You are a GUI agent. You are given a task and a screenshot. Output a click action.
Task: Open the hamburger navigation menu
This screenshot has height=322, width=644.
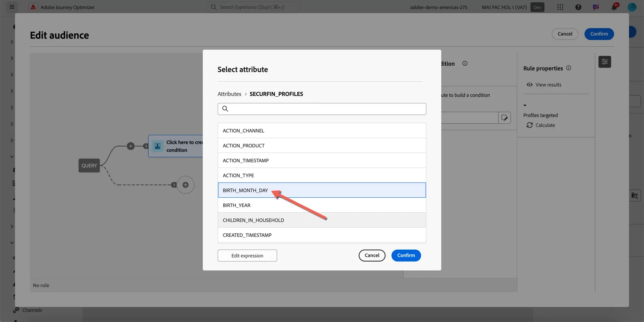point(12,7)
